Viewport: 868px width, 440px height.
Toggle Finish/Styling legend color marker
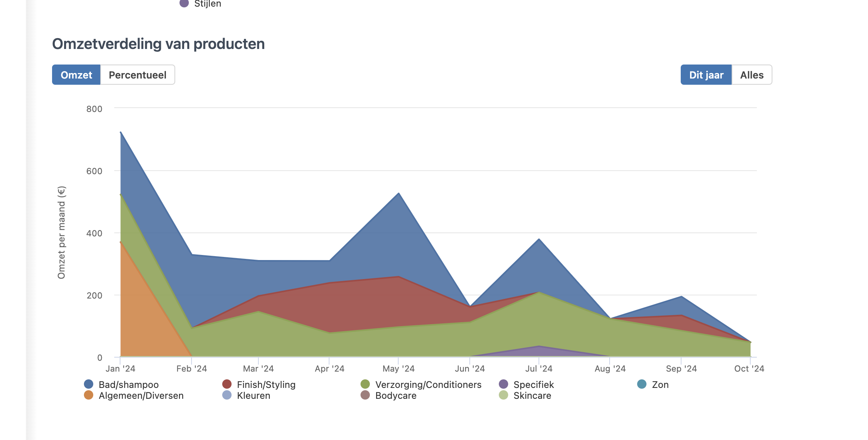coord(227,384)
